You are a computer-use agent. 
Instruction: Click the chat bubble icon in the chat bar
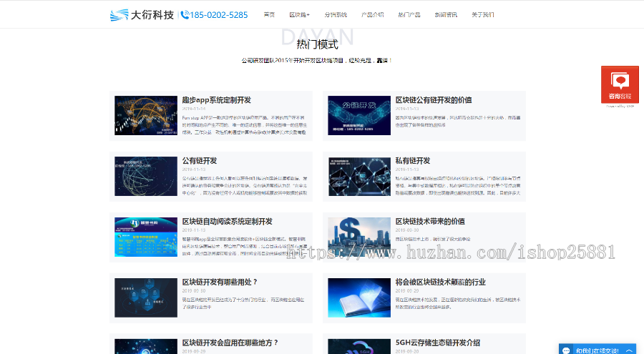tap(566, 350)
